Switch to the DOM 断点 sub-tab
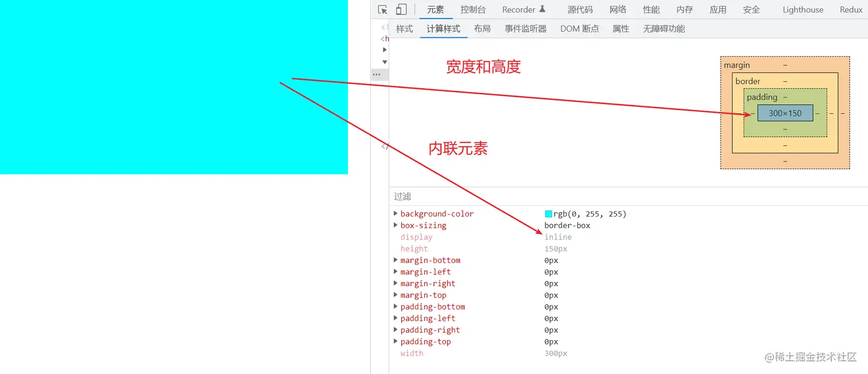868x374 pixels. (579, 29)
